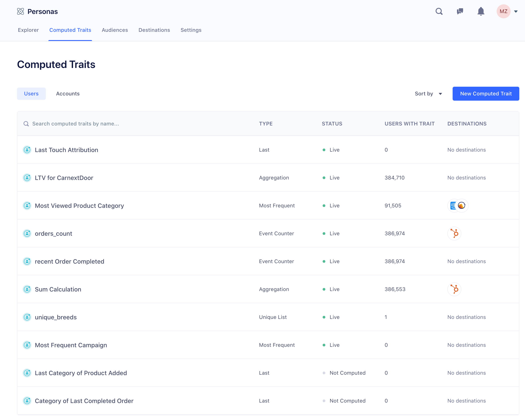Expand the Sort by dropdown
The image size is (525, 420).
click(x=428, y=94)
